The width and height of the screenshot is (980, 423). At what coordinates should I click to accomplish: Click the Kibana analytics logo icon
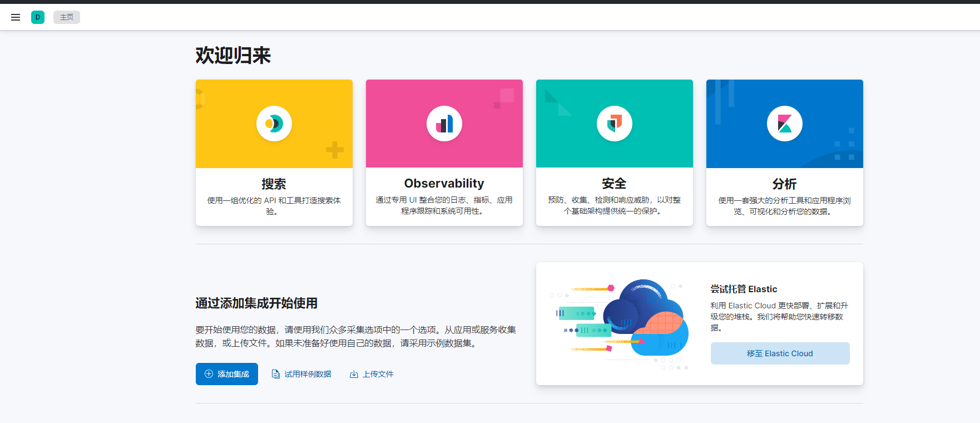785,124
